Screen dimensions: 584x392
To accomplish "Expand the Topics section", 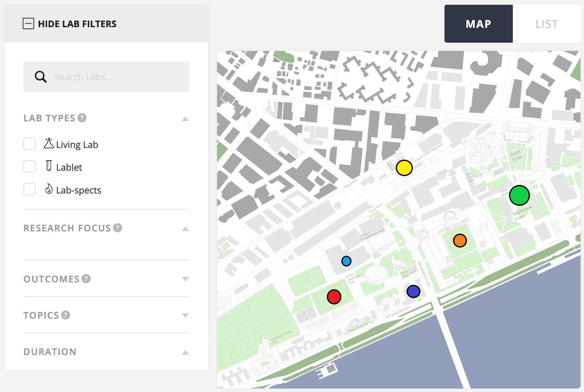I will (185, 315).
